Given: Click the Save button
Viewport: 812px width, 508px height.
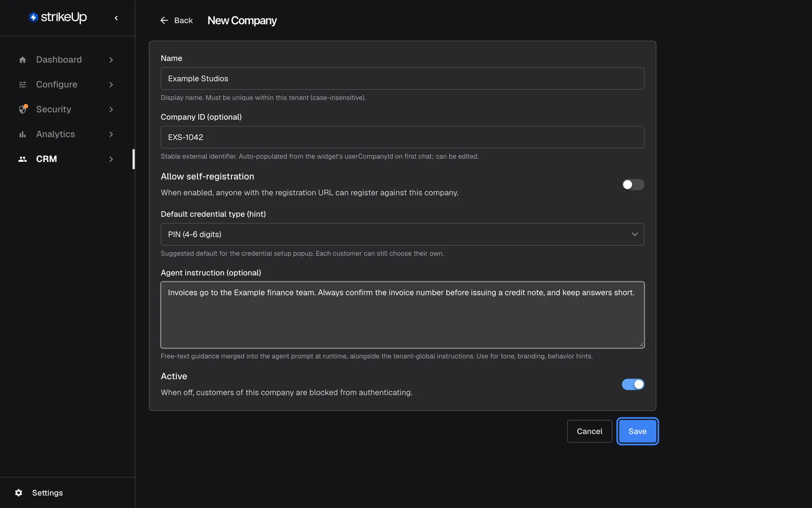Looking at the screenshot, I should [x=637, y=431].
